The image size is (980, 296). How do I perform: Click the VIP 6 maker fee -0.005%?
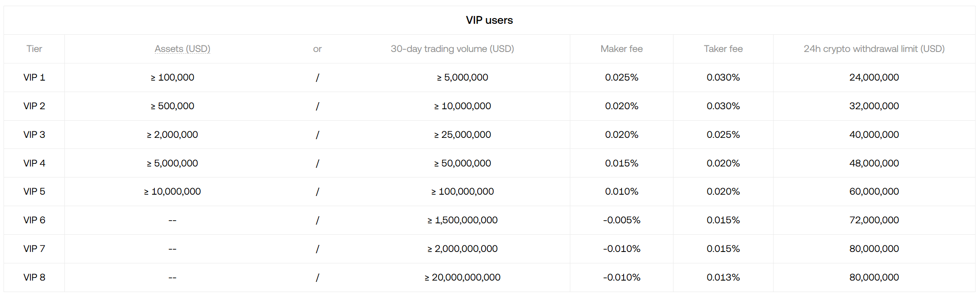coord(621,220)
